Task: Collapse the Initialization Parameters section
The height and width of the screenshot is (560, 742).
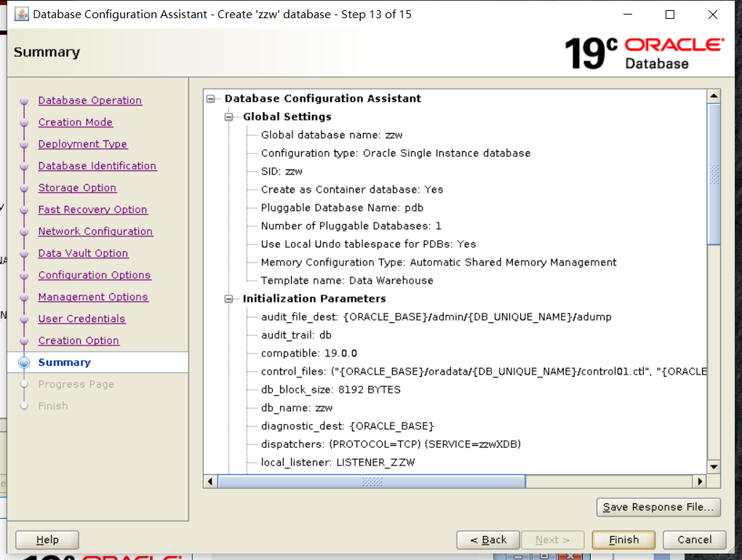Action: 228,298
